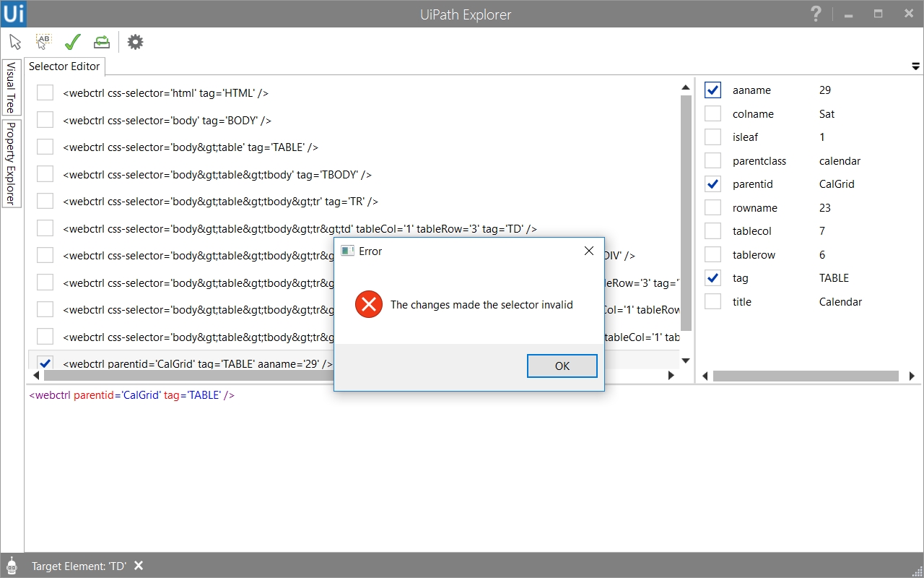Click the robot icon in the status bar
This screenshot has height=578, width=924.
12,566
